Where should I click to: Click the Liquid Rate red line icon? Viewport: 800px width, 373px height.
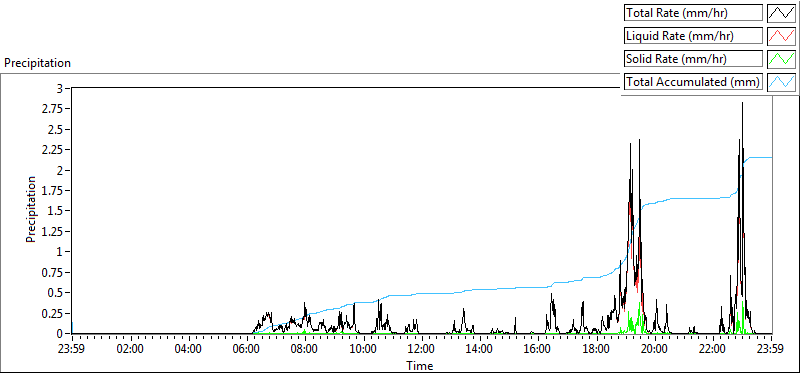pos(781,36)
